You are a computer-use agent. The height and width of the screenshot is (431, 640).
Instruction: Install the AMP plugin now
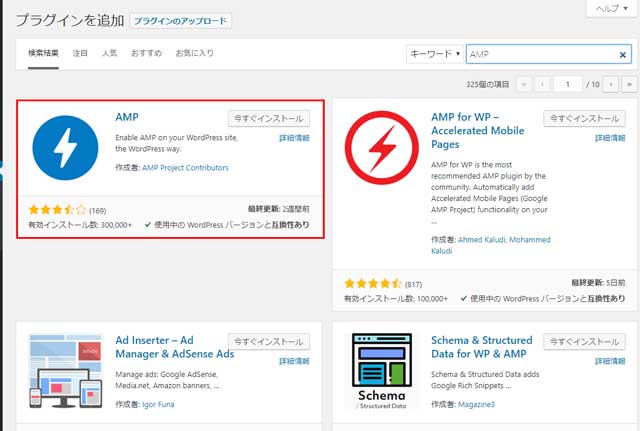(x=269, y=119)
